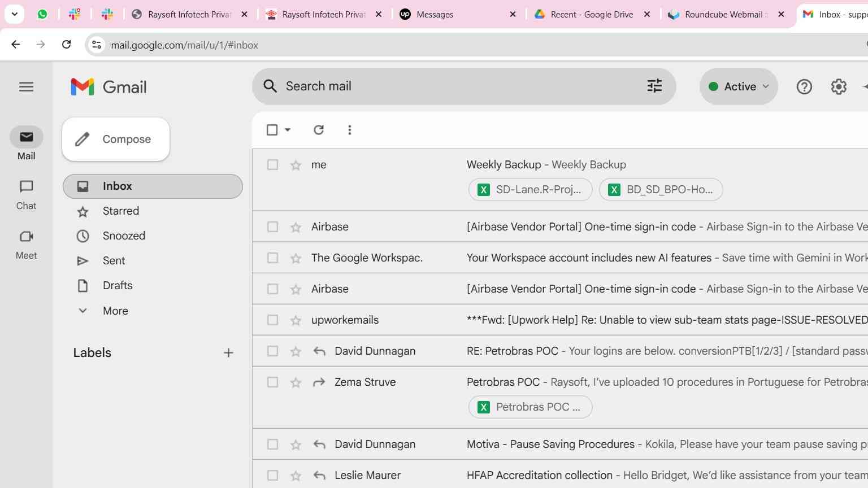This screenshot has width=868, height=488.
Task: Switch to the first pinned Slack tab
Action: pyautogui.click(x=75, y=14)
